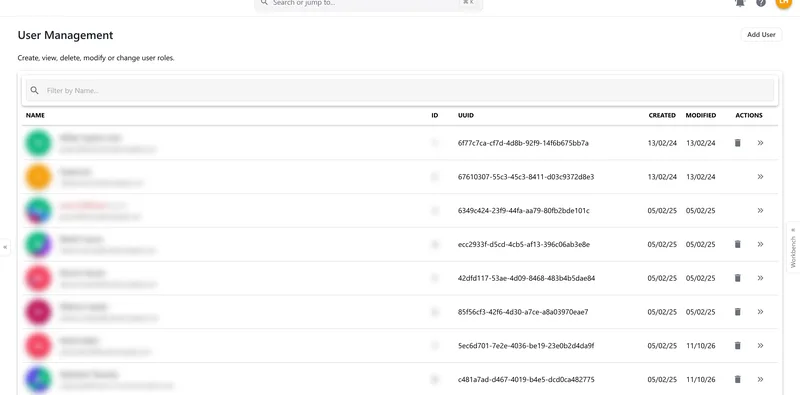Image resolution: width=800 pixels, height=395 pixels.
Task: Click modified date 11/10/26 in 5ec6d701 row
Action: point(701,345)
